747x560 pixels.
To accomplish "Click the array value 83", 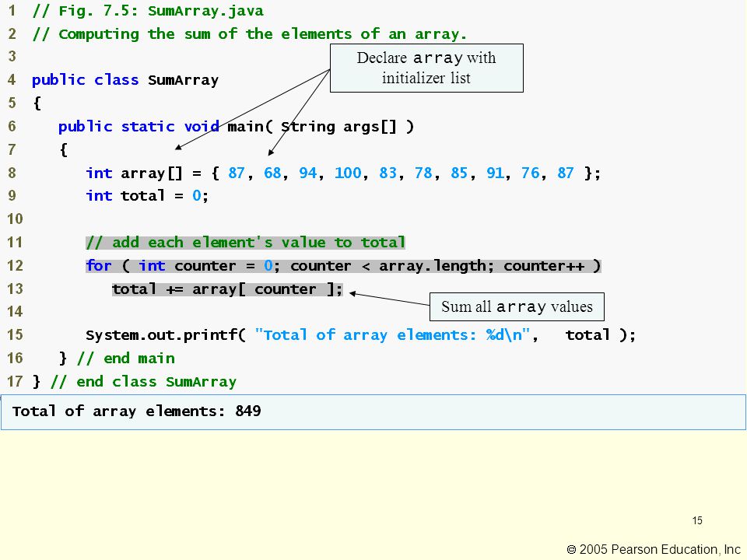I will click(388, 173).
